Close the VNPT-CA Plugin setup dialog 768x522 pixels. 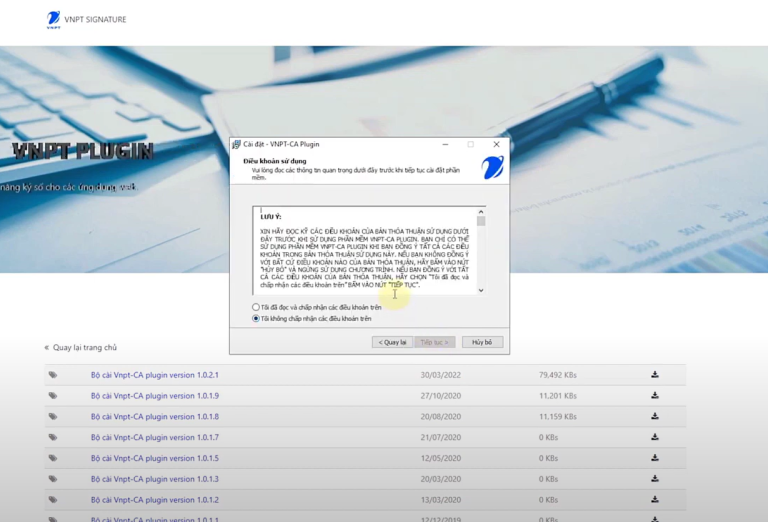coord(496,145)
